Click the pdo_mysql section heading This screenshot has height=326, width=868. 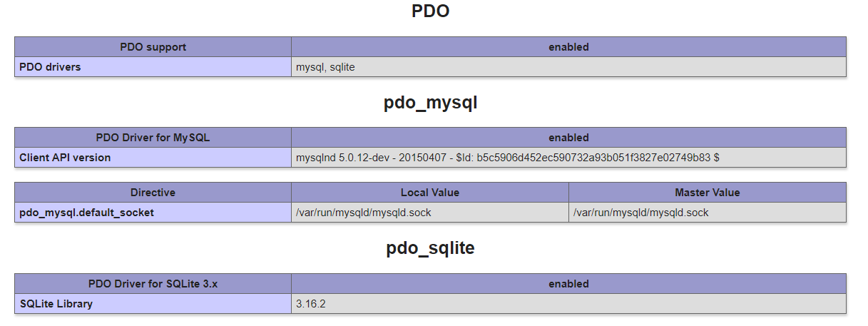pos(430,103)
